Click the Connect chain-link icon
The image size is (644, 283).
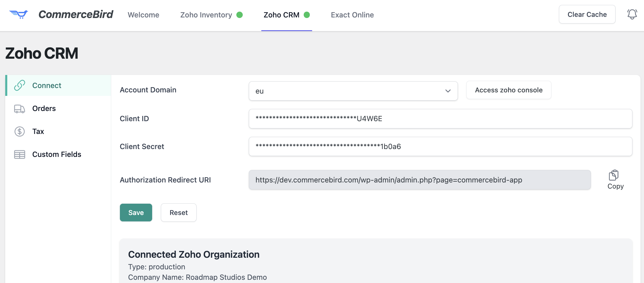[19, 85]
